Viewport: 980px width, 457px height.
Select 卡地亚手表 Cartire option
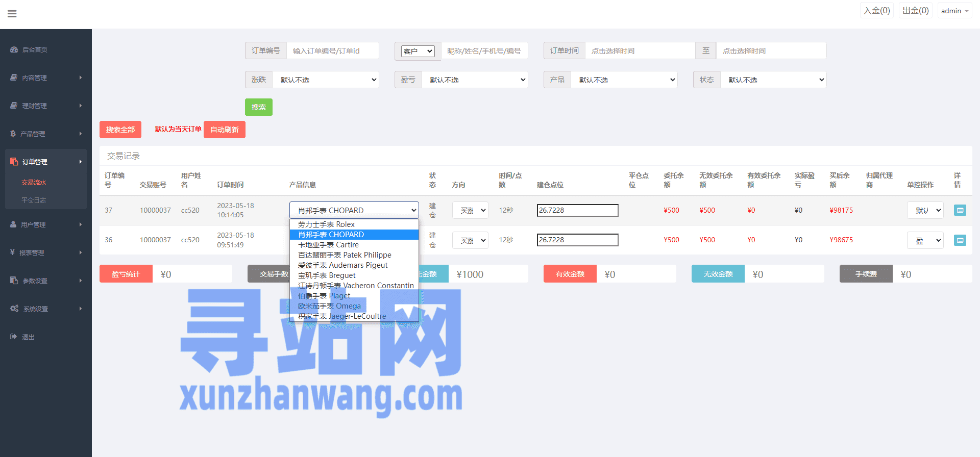(x=354, y=245)
